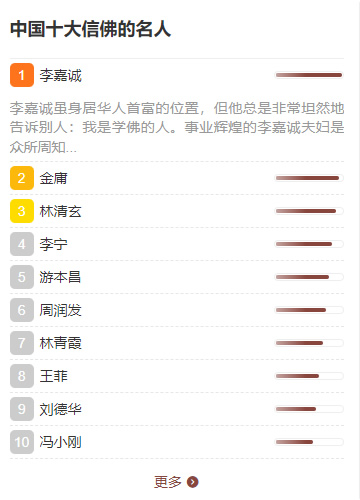Click the yellow rank 3 badge

pyautogui.click(x=22, y=211)
